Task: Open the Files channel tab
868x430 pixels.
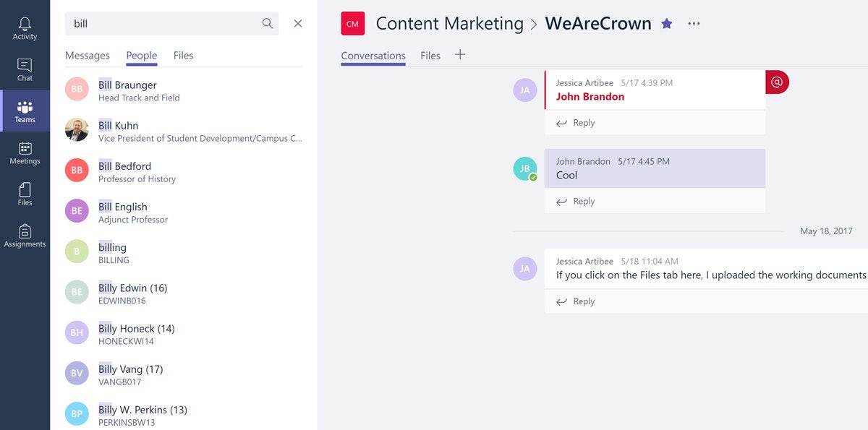Action: (x=430, y=56)
